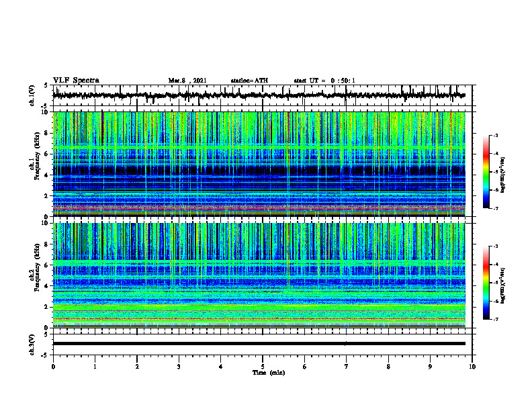This screenshot has height=411, width=532.
Task: Select the ch.1 voltage waveform trace
Action: 259,95
